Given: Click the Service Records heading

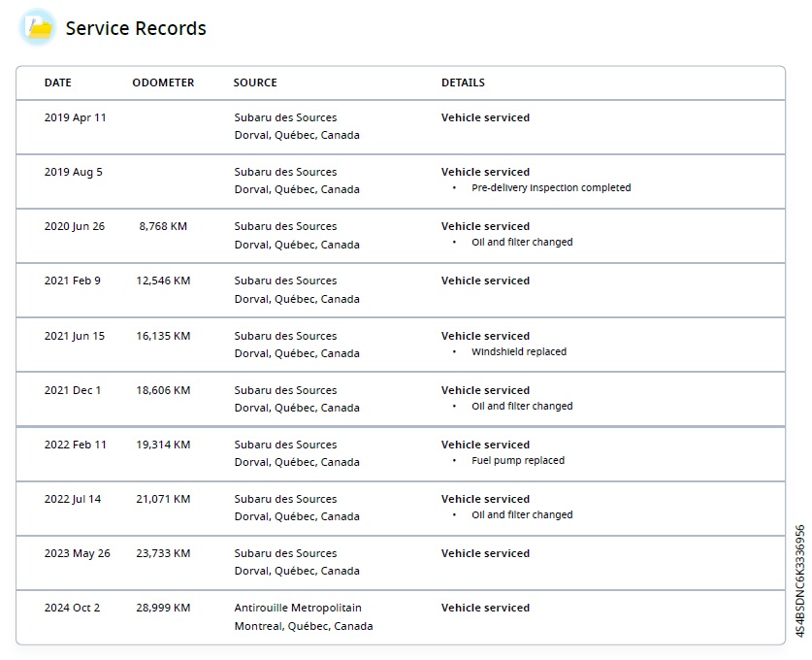Looking at the screenshot, I should (x=136, y=28).
